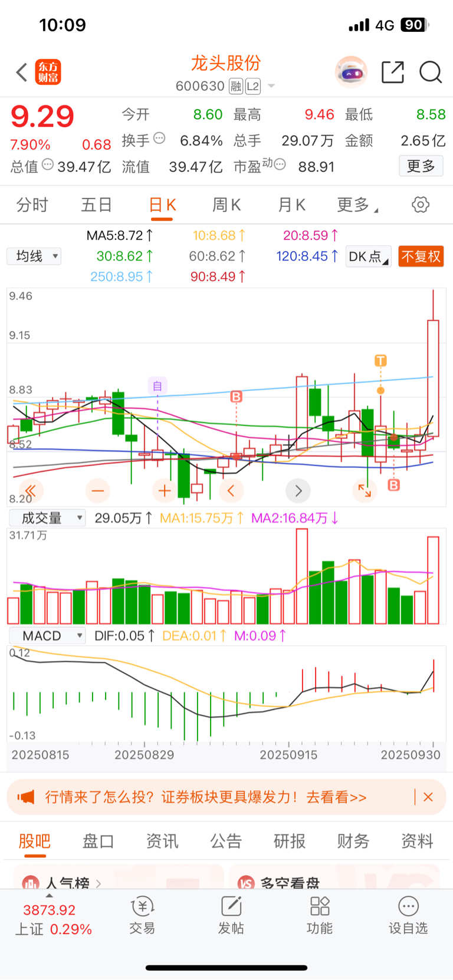Zoom out chart with minus button
This screenshot has height=980, width=453.
click(98, 490)
